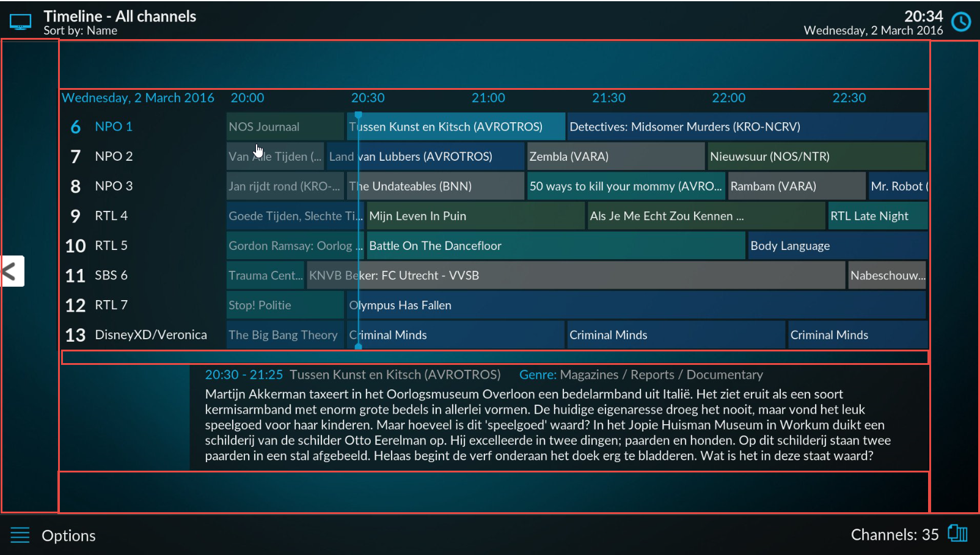This screenshot has height=555, width=980.
Task: Click the left arrow back button
Action: click(12, 271)
